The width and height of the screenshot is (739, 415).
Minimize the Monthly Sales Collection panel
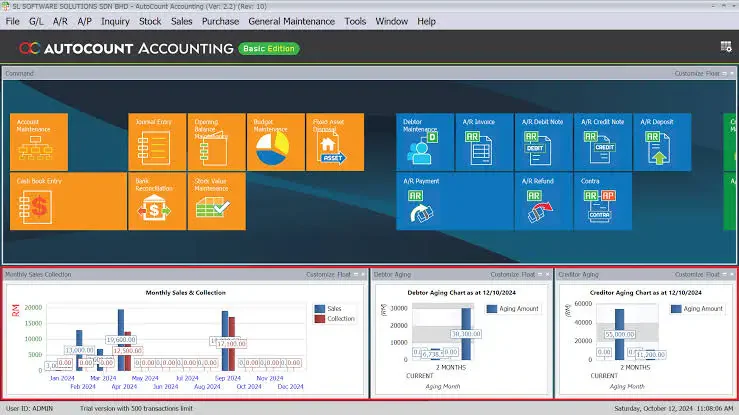pyautogui.click(x=356, y=274)
